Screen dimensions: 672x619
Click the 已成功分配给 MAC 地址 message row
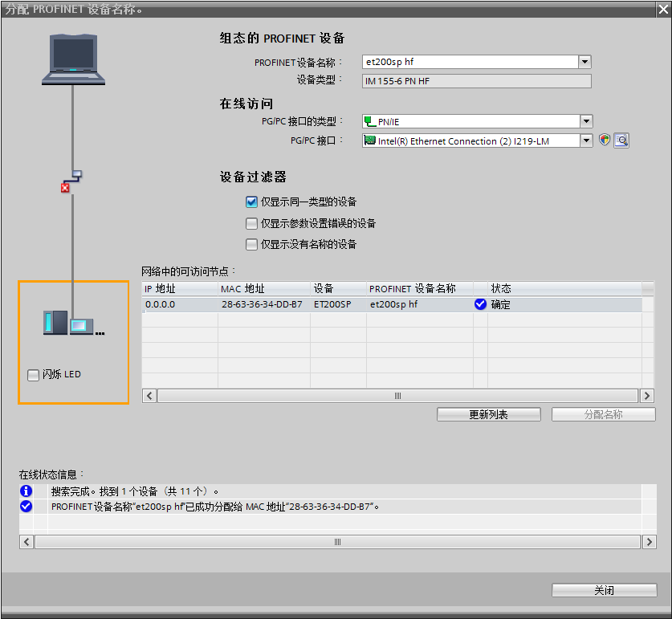click(x=338, y=507)
